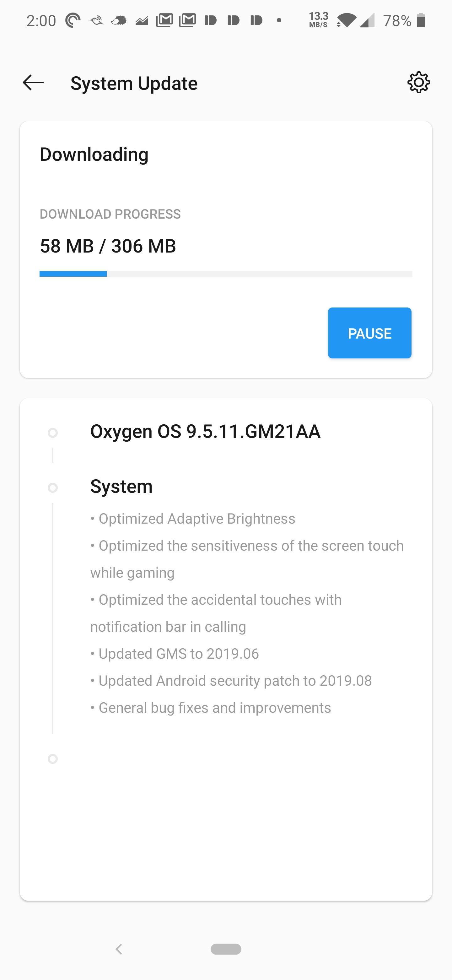
Task: Tap the Downloading card header
Action: click(94, 154)
